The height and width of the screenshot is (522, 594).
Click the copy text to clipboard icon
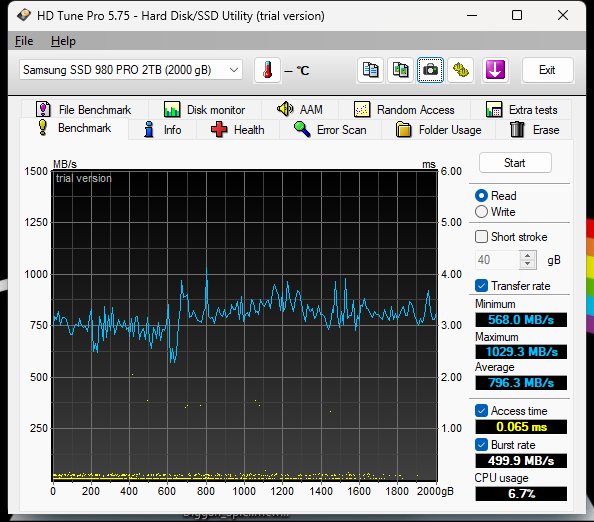pyautogui.click(x=370, y=70)
